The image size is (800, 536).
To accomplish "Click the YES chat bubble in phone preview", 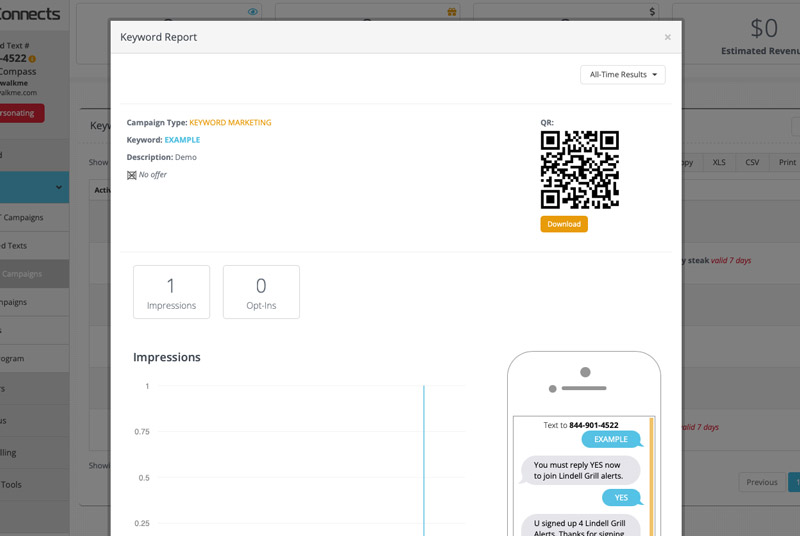I will [x=622, y=498].
